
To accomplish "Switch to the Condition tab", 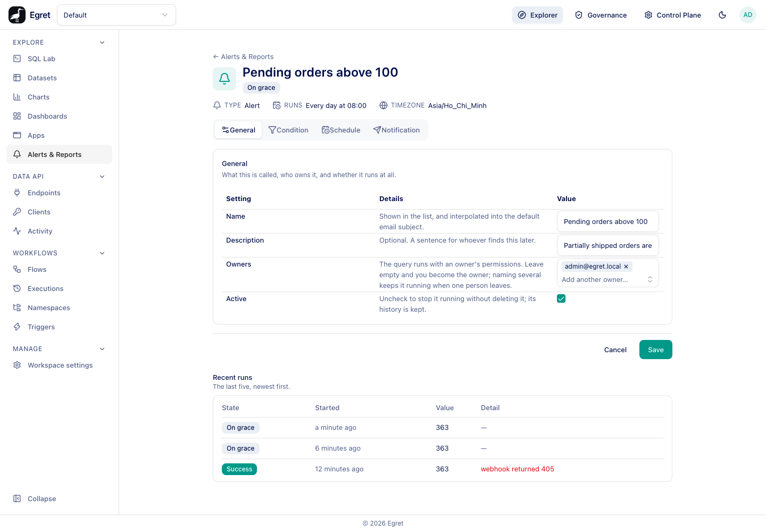I will pyautogui.click(x=288, y=130).
